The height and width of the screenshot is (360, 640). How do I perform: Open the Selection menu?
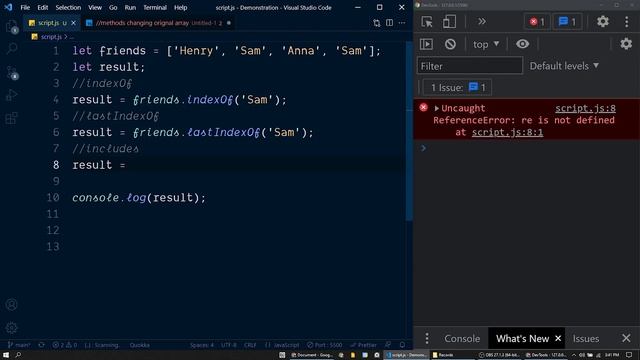68,7
